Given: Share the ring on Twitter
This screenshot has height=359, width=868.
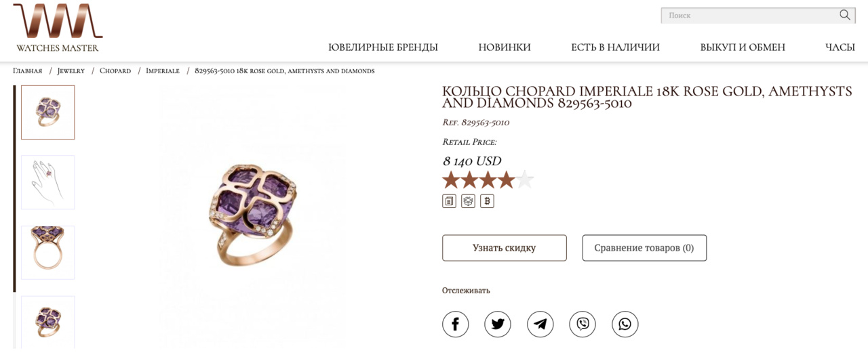Looking at the screenshot, I should pos(498,324).
